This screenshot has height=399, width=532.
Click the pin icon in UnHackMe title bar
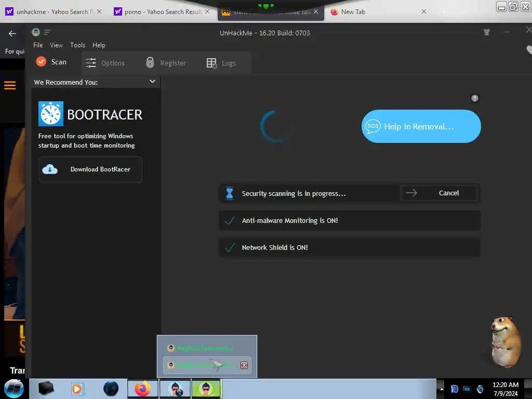click(x=486, y=32)
